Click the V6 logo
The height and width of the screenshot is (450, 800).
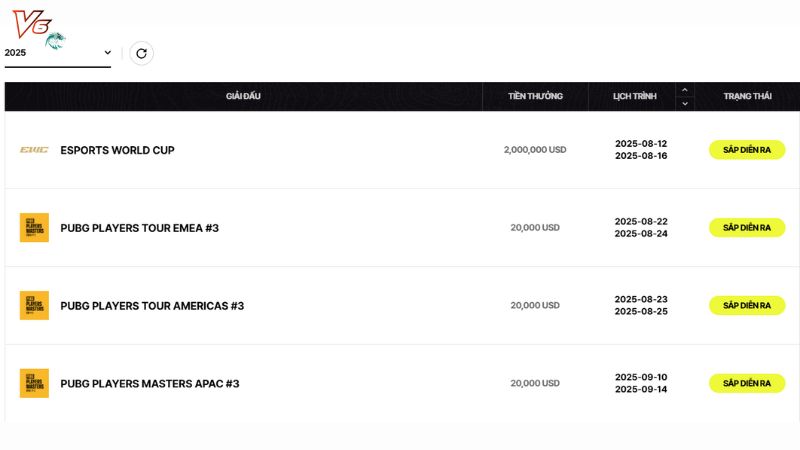[38, 28]
